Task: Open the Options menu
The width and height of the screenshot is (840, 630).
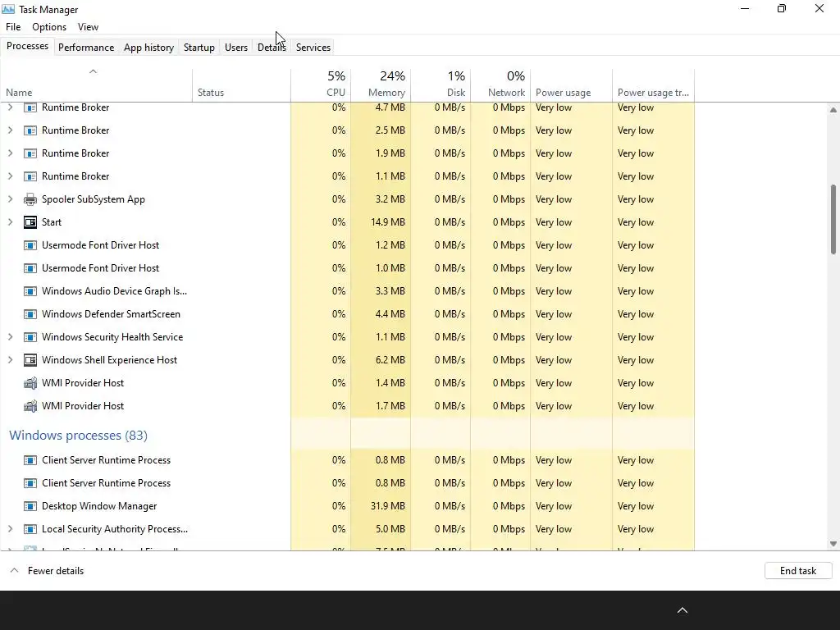Action: click(49, 27)
